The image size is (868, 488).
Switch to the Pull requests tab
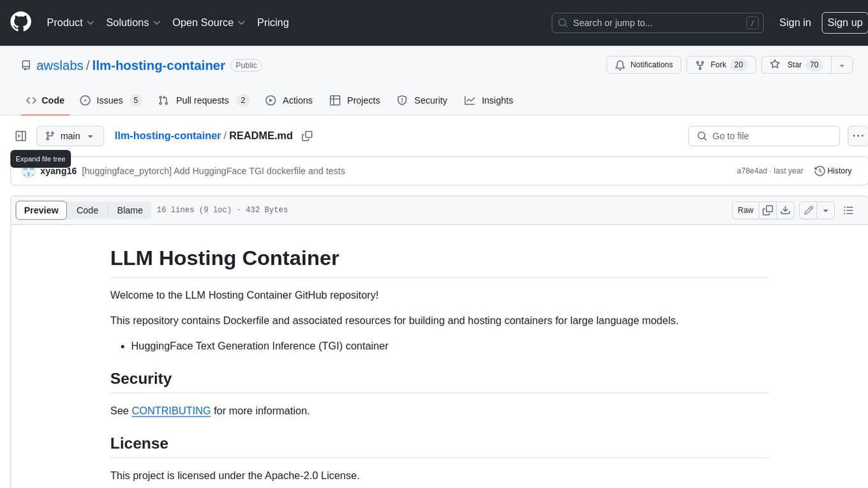pyautogui.click(x=203, y=100)
